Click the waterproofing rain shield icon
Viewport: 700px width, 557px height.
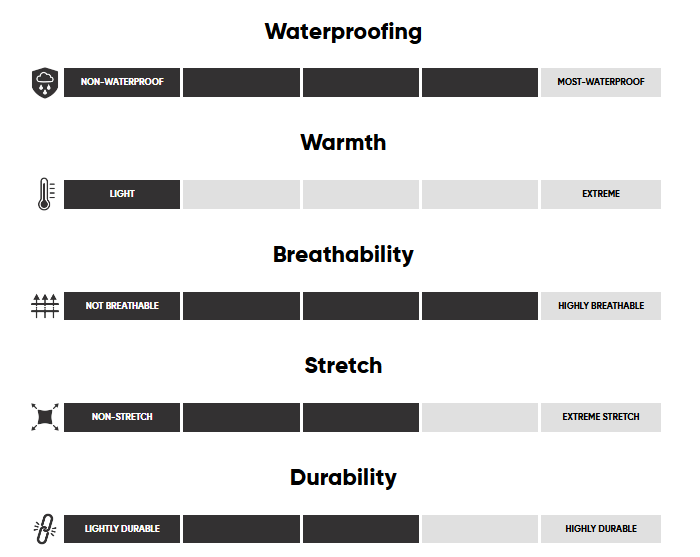click(x=45, y=82)
